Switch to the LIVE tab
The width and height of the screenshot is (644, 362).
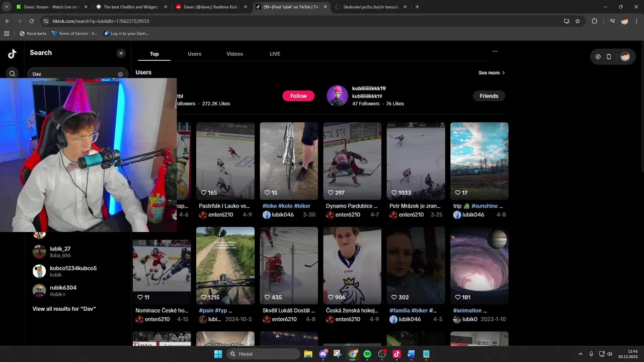[x=275, y=54]
